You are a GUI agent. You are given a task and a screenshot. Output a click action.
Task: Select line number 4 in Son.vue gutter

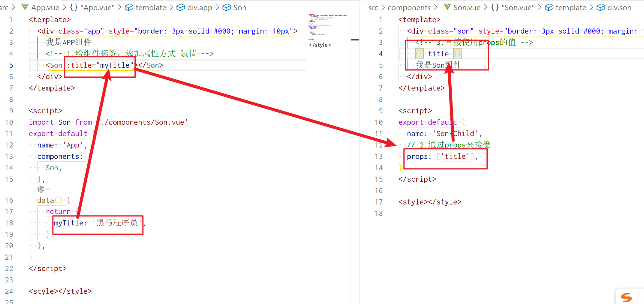pyautogui.click(x=381, y=54)
